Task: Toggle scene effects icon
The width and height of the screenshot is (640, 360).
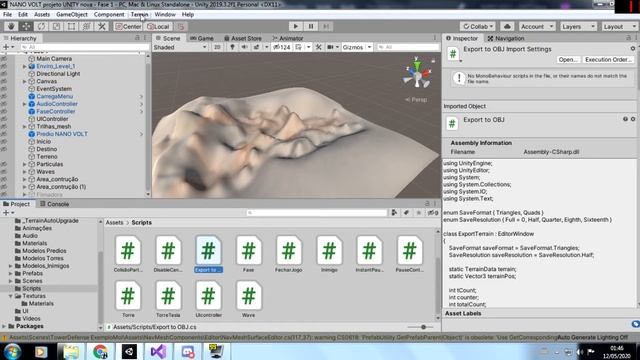Action: point(256,47)
